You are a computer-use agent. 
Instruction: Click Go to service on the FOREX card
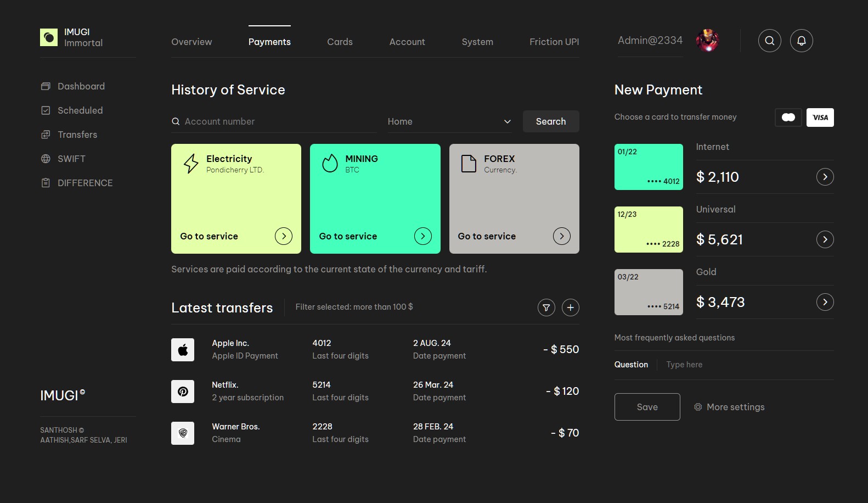pyautogui.click(x=487, y=236)
